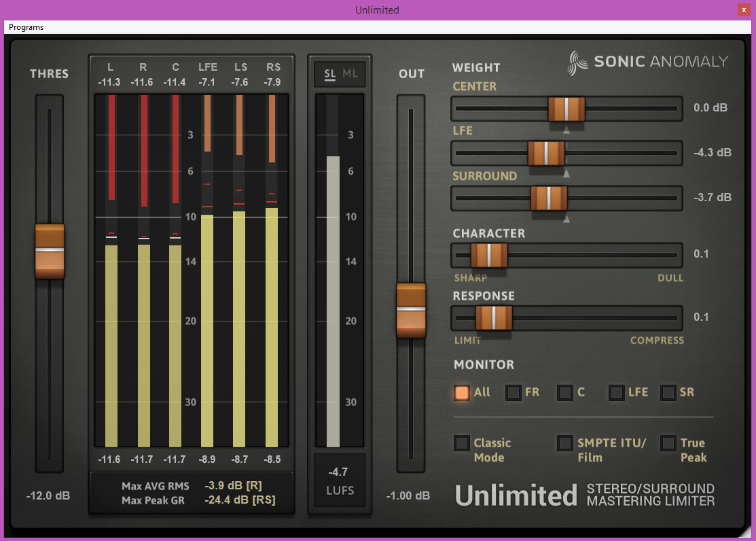Click the CHARACTER value 0.1
Screen dimensions: 756x541
coord(701,254)
